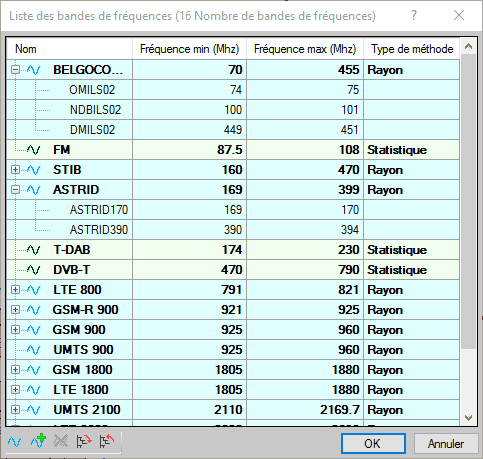Click the 791 minimum frequency of LTE 800

click(x=189, y=290)
